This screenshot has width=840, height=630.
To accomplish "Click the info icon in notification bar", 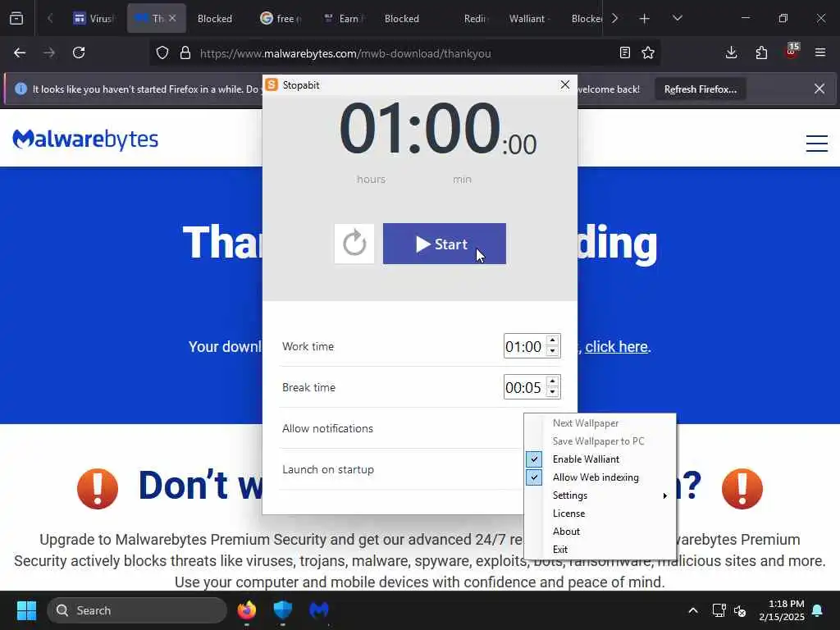I will tap(21, 89).
